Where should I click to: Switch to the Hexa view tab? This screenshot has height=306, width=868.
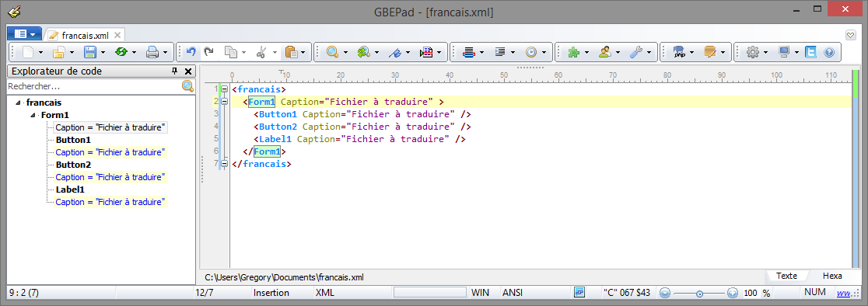832,276
